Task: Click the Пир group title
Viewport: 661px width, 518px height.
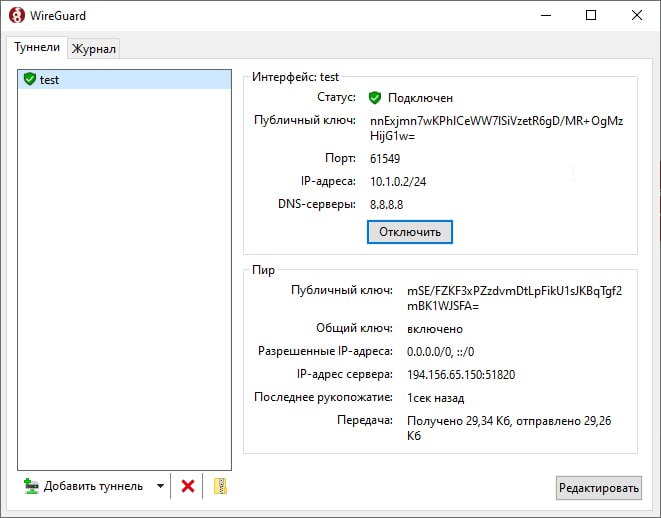Action: 263,270
